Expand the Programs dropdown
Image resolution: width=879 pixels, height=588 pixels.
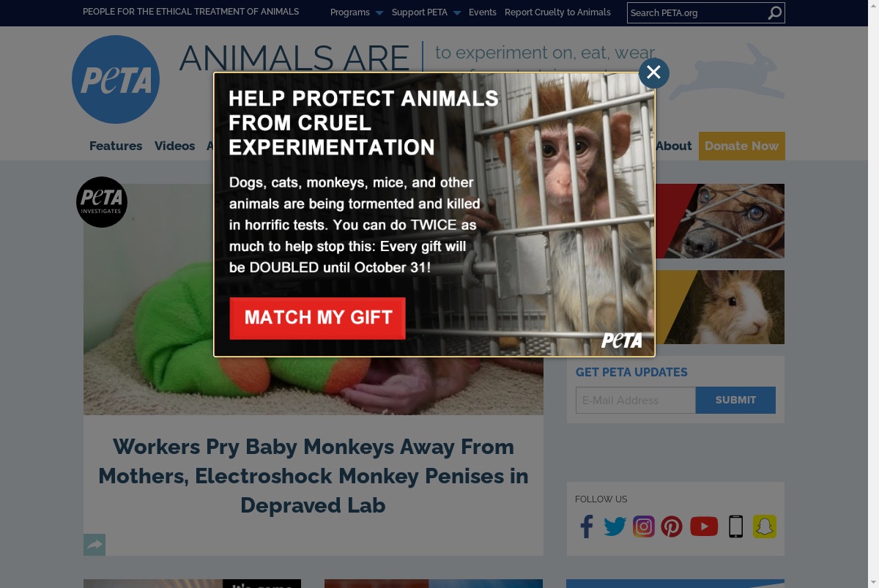(x=357, y=12)
